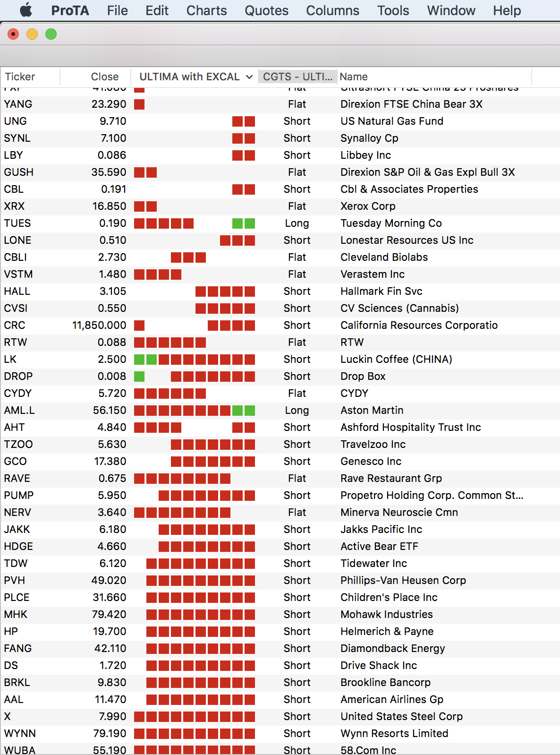
Task: Click the green bars in LK row
Action: (145, 359)
